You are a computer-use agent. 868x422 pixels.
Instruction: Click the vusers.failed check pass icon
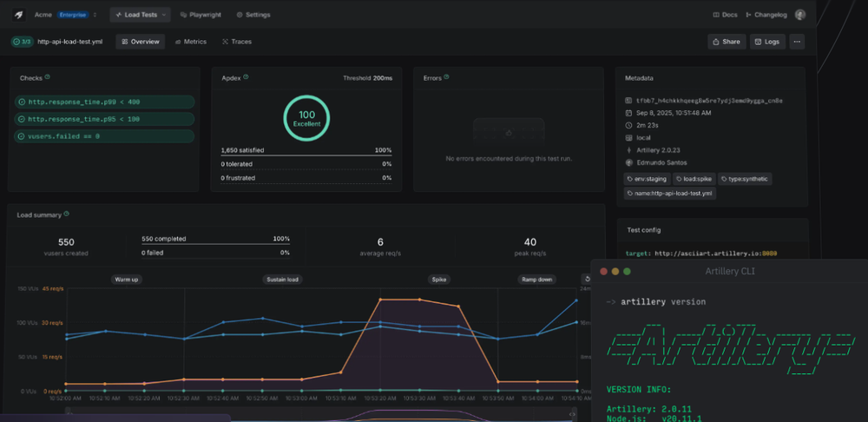click(x=22, y=136)
